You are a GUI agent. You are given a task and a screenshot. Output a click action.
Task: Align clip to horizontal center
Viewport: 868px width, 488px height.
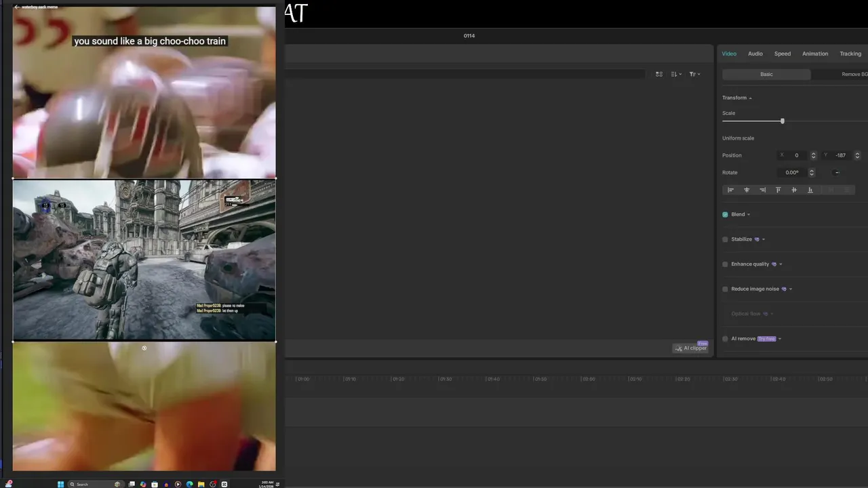point(747,190)
